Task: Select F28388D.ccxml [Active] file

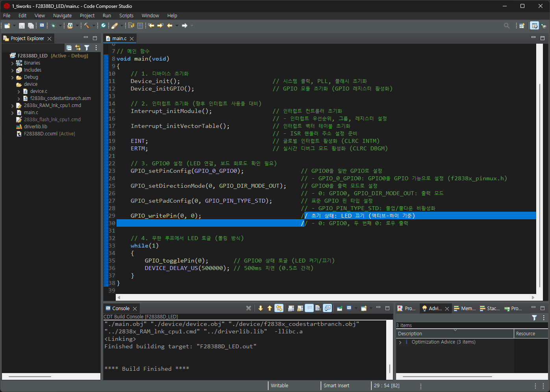Action: pyautogui.click(x=46, y=134)
